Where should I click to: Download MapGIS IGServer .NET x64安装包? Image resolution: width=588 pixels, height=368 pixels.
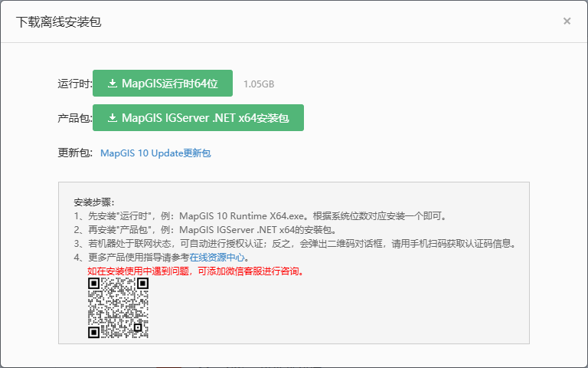click(x=198, y=118)
